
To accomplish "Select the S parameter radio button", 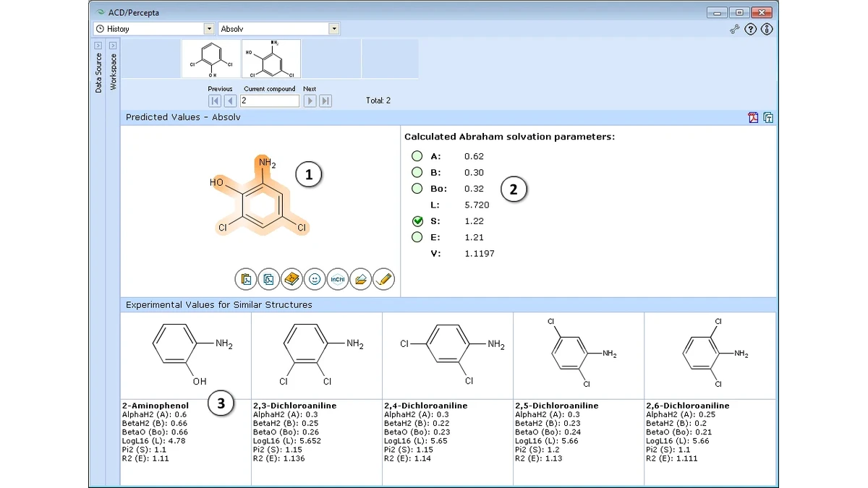I will pyautogui.click(x=417, y=221).
